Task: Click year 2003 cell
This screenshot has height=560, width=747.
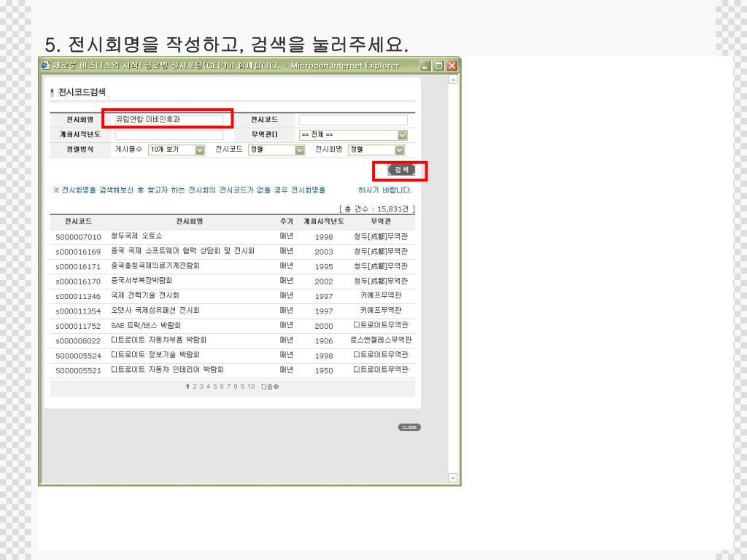Action: tap(324, 252)
